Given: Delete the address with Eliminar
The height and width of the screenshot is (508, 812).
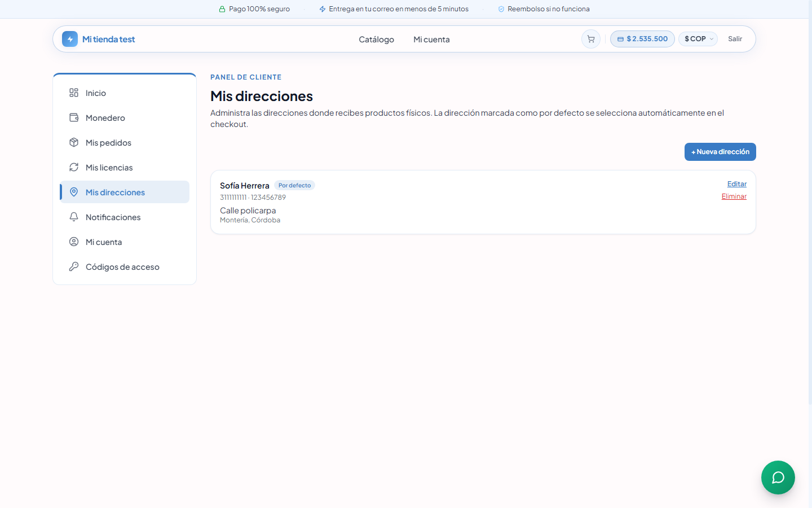Looking at the screenshot, I should pos(734,196).
